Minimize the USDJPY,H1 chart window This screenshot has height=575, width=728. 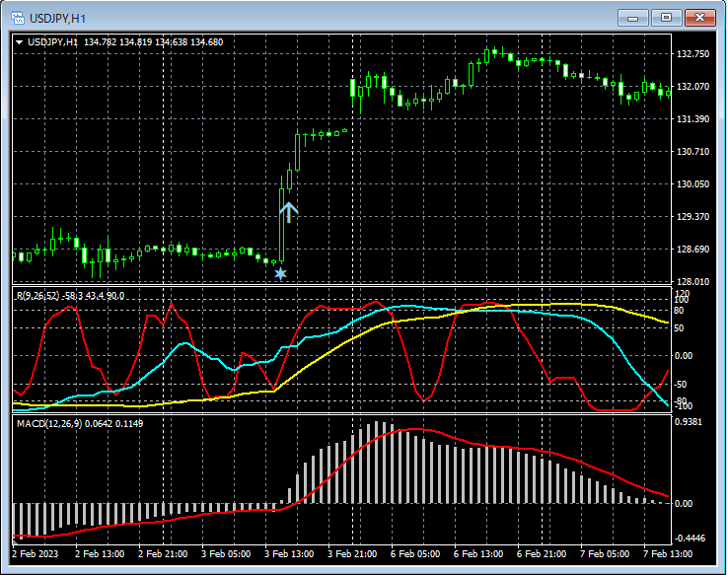(632, 18)
